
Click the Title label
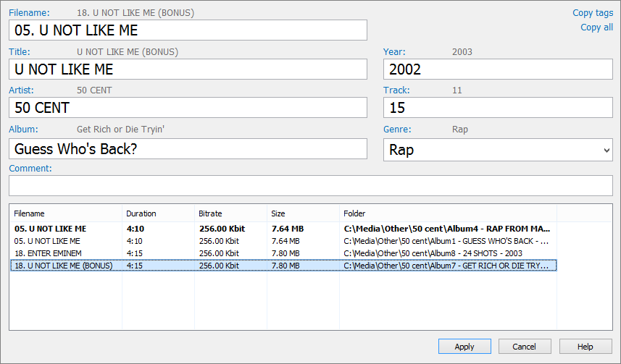coord(20,52)
